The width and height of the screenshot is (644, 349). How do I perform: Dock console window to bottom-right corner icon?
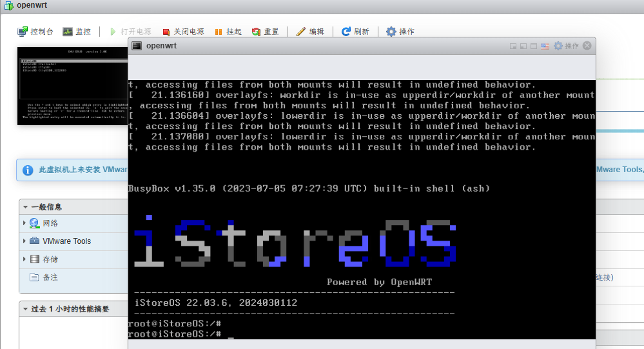pyautogui.click(x=513, y=46)
